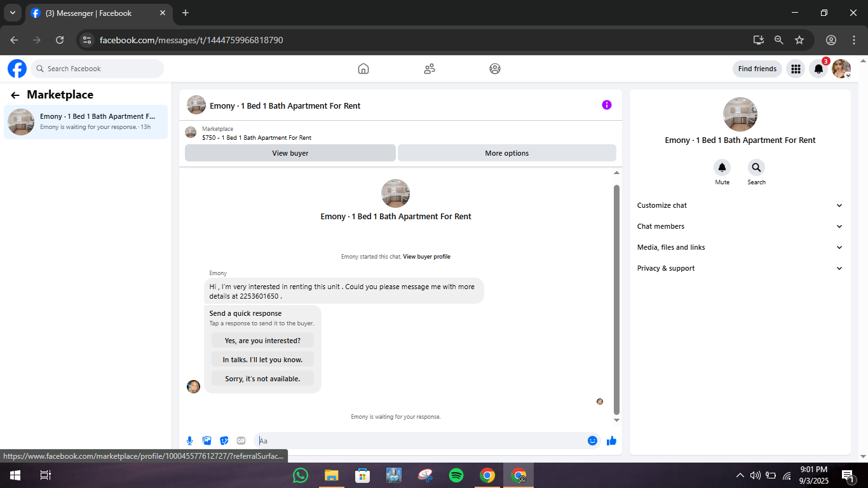Open the Groups icon in the top navigation
The height and width of the screenshot is (488, 868).
[x=495, y=69]
